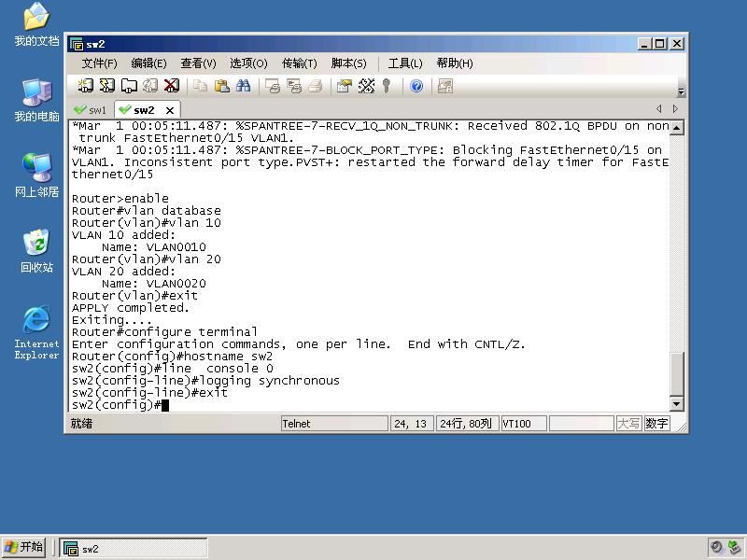Click the VT100 status field
The width and height of the screenshot is (747, 560).
click(x=524, y=424)
